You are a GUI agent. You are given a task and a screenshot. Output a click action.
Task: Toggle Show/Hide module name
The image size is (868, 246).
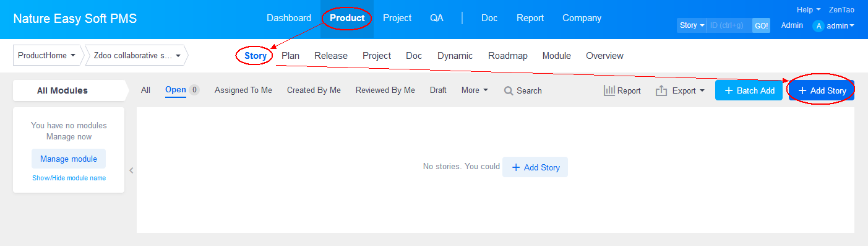point(69,178)
